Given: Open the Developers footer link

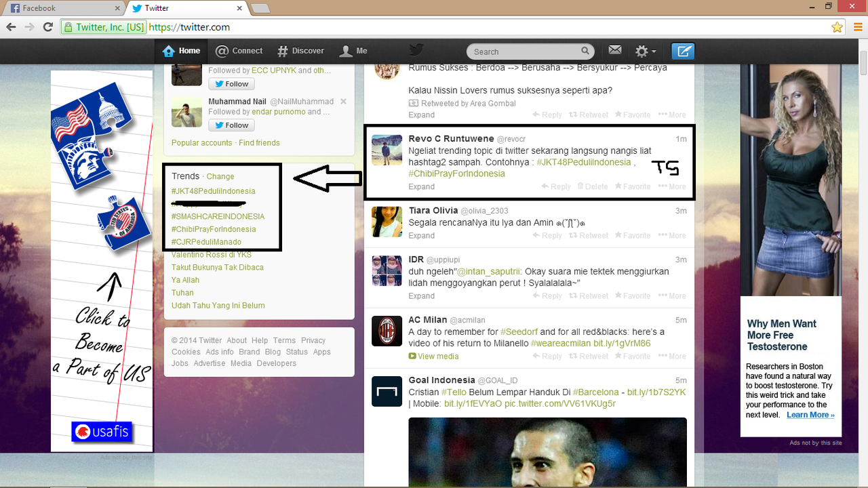Looking at the screenshot, I should [277, 364].
